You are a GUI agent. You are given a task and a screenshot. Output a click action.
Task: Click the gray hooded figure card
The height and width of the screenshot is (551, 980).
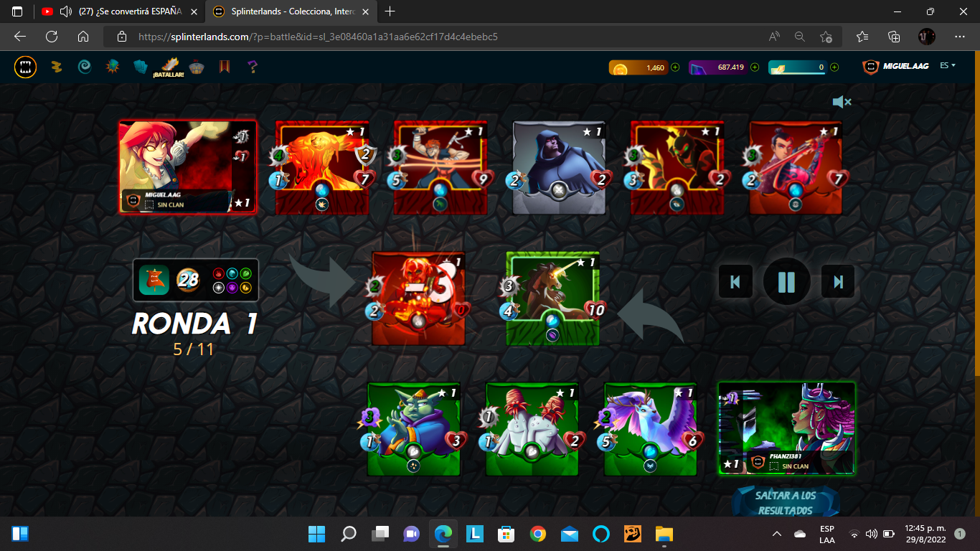tap(559, 168)
